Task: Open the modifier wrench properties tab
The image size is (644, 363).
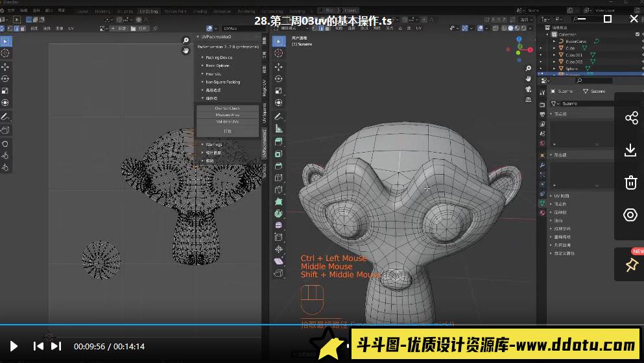Action: click(x=542, y=165)
